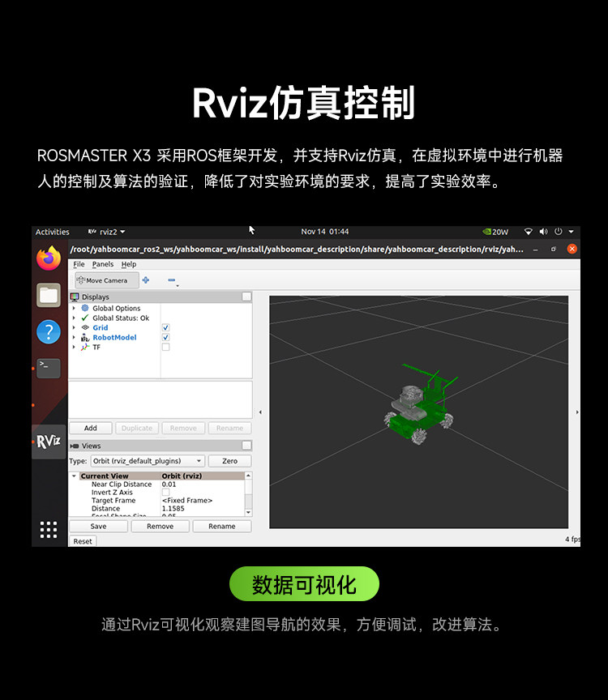Float the Views panel using its header button
608x700 pixels.
tap(246, 446)
